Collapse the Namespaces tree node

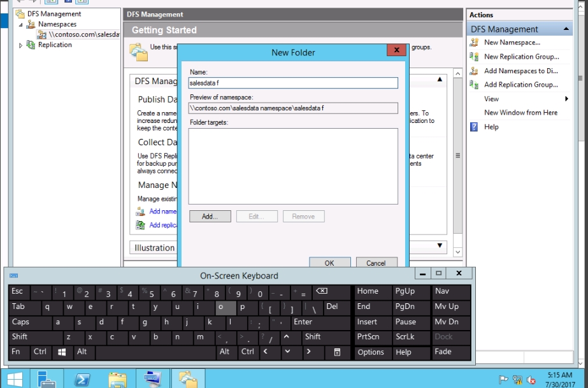tap(21, 24)
